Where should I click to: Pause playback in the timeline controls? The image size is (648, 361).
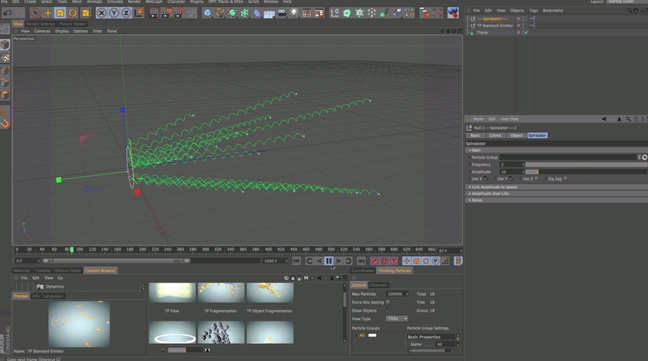[329, 261]
